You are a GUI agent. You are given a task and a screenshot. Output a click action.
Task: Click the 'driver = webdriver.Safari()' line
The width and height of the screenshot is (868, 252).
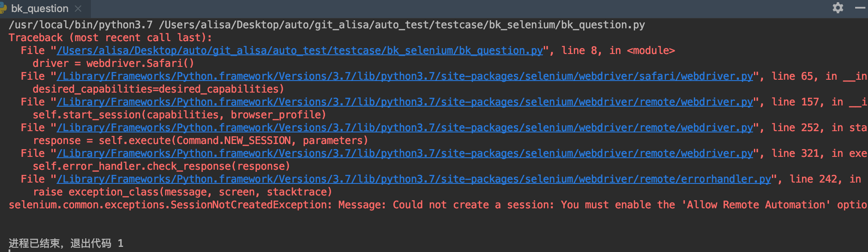click(113, 63)
